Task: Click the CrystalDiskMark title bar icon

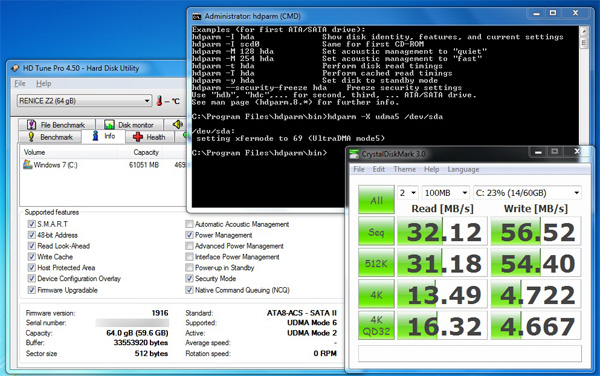Action: point(354,154)
